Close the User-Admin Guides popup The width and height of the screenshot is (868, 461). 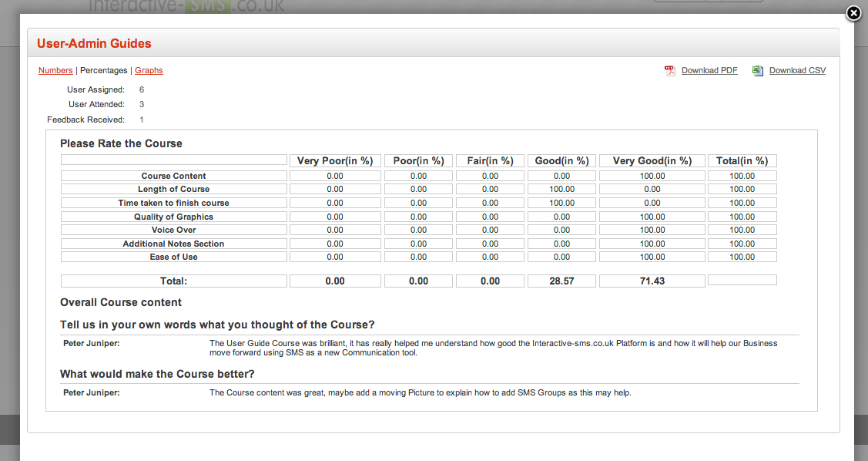(x=853, y=13)
